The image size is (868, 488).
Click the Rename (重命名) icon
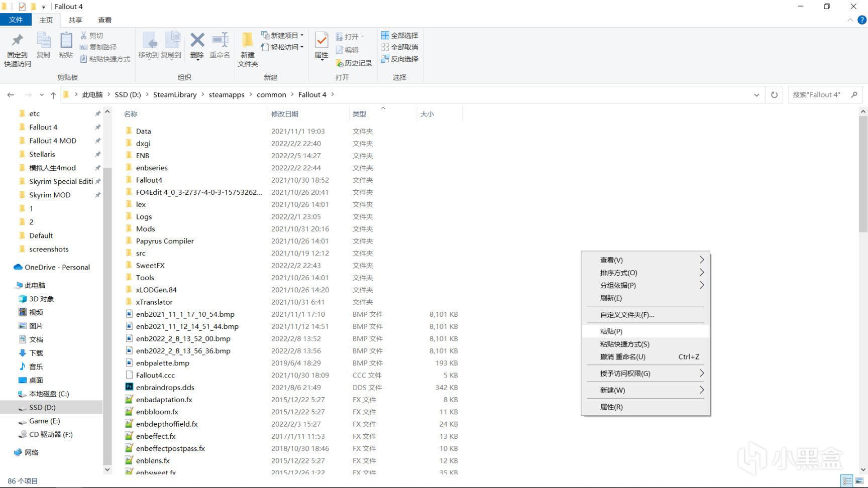(x=220, y=40)
